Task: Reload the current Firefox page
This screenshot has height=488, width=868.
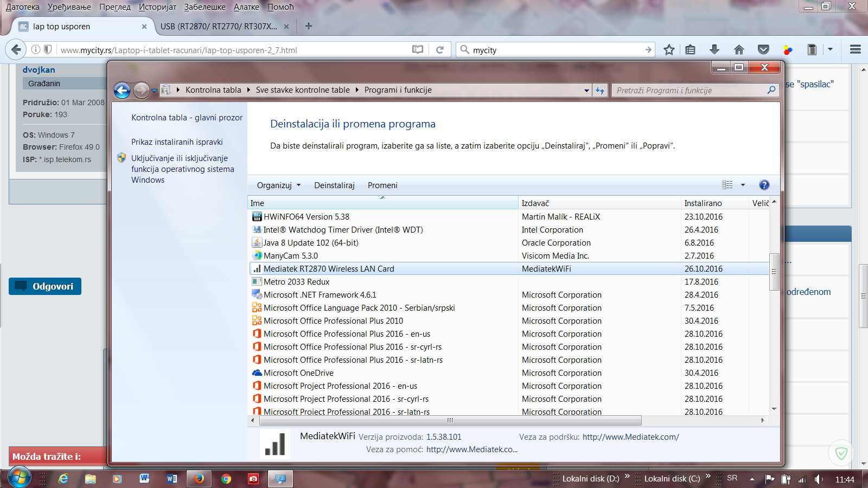Action: click(440, 50)
